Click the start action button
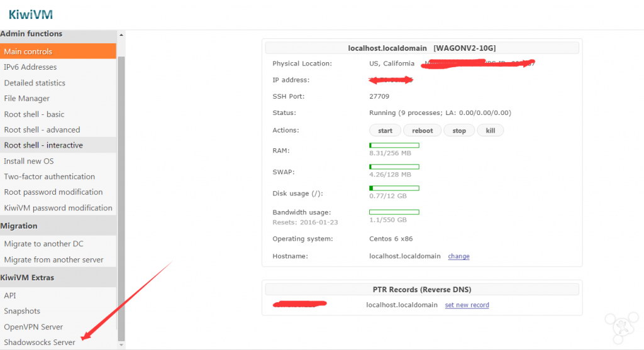 coord(386,131)
